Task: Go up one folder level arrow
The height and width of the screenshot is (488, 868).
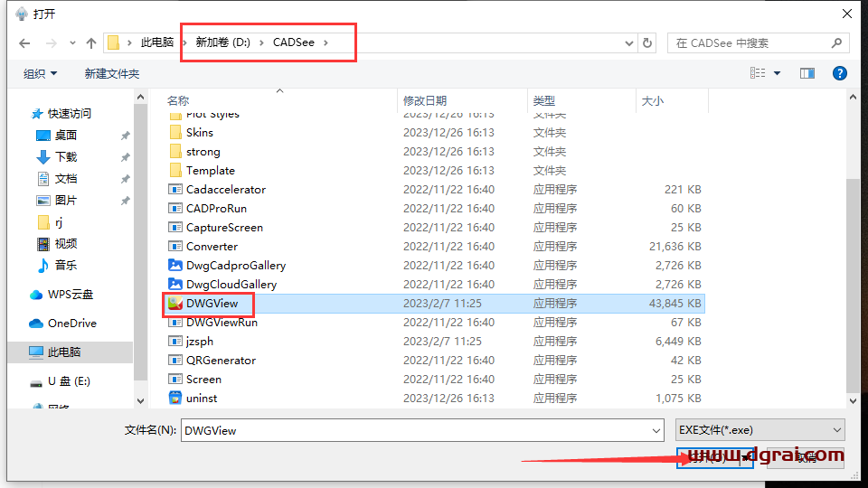Action: click(x=91, y=43)
